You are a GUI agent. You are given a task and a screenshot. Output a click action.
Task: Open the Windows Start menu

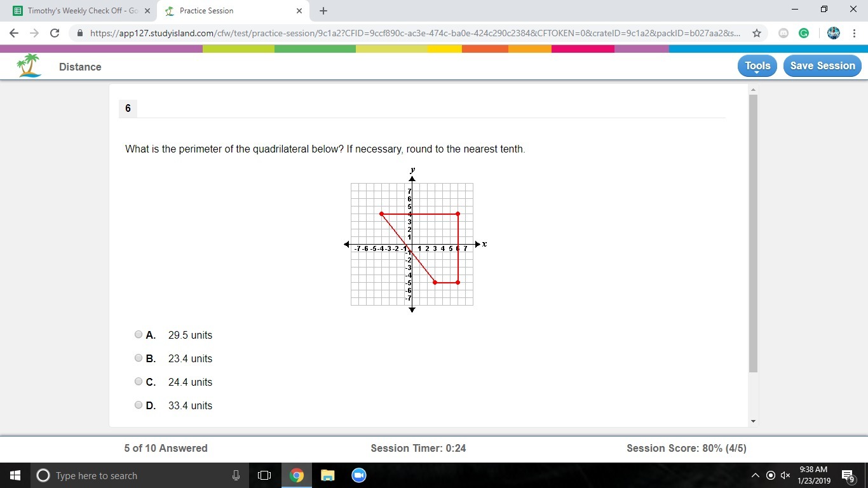(x=15, y=475)
